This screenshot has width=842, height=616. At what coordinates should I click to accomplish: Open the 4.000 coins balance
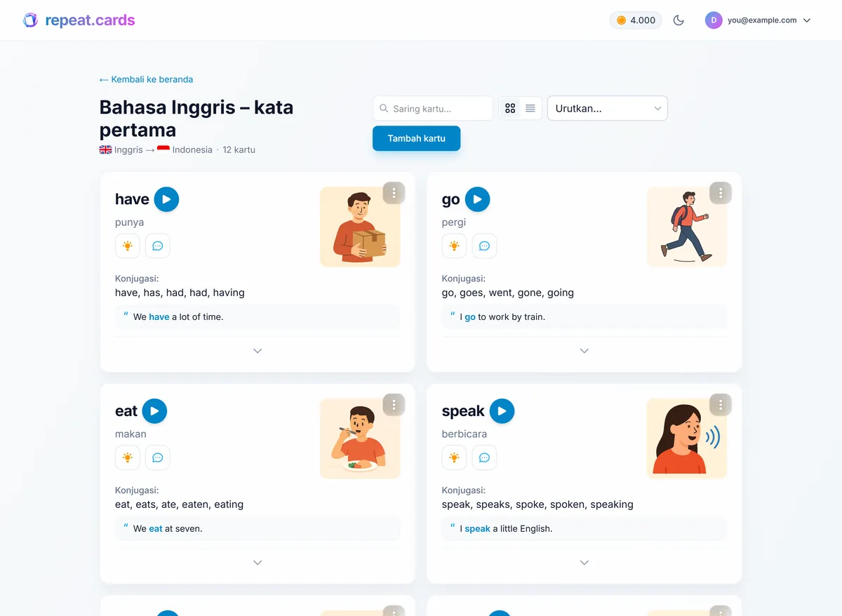tap(636, 20)
